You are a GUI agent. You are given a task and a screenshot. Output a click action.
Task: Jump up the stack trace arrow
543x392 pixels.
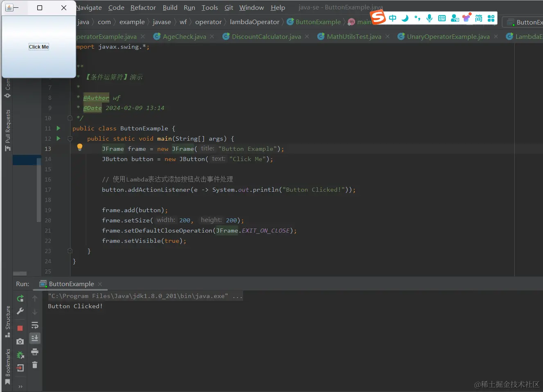[35, 299]
